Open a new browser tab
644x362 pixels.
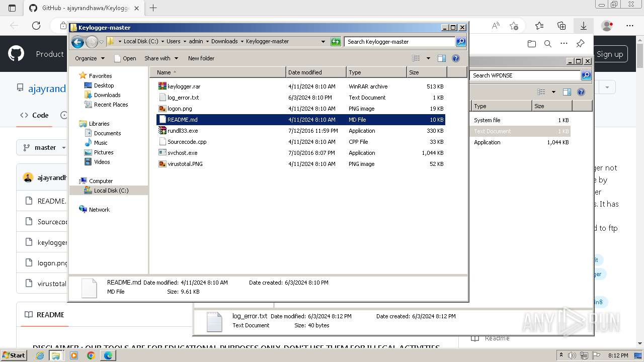click(153, 8)
